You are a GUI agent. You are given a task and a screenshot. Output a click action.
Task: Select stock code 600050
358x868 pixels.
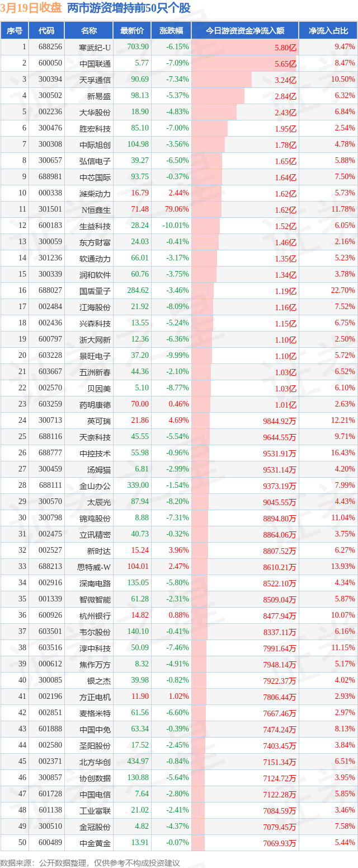pos(51,64)
